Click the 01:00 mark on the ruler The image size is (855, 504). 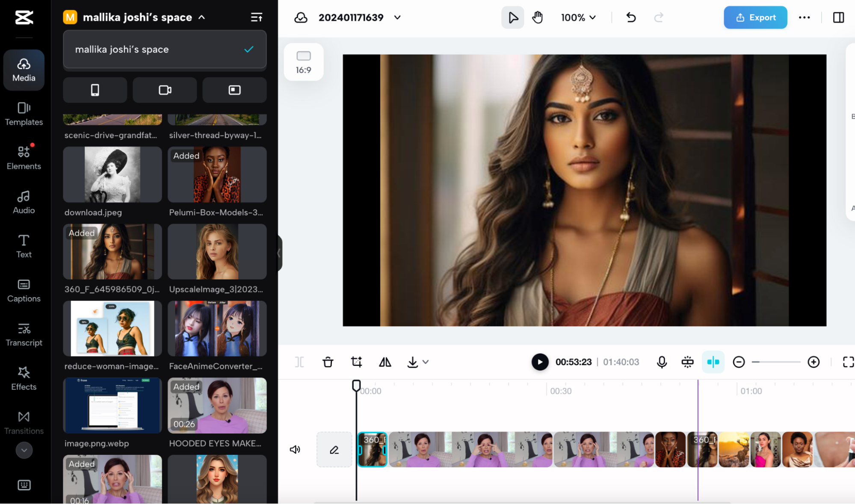click(751, 391)
